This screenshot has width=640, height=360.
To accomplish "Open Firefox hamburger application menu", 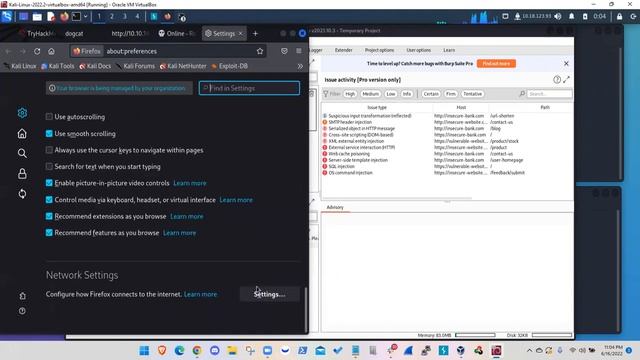I will coord(299,51).
